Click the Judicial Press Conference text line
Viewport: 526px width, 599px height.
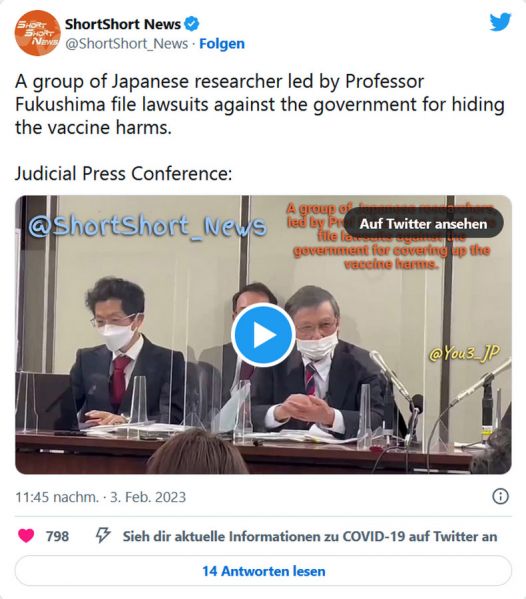[x=123, y=173]
